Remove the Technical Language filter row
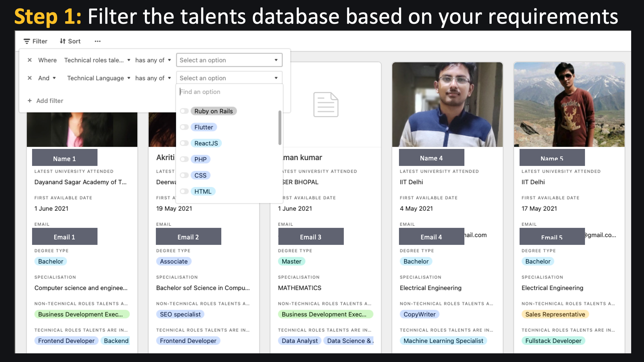The width and height of the screenshot is (644, 362). point(30,78)
